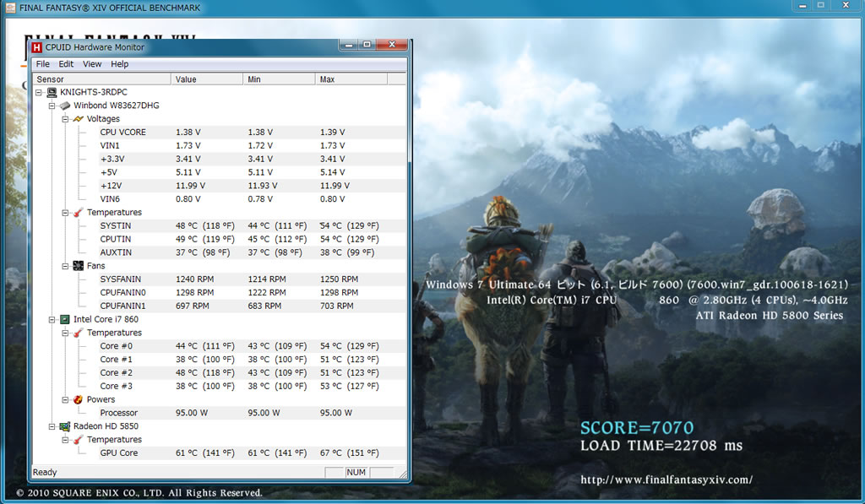
Task: Collapse the Winbond Temperatures group
Action: coord(65,212)
